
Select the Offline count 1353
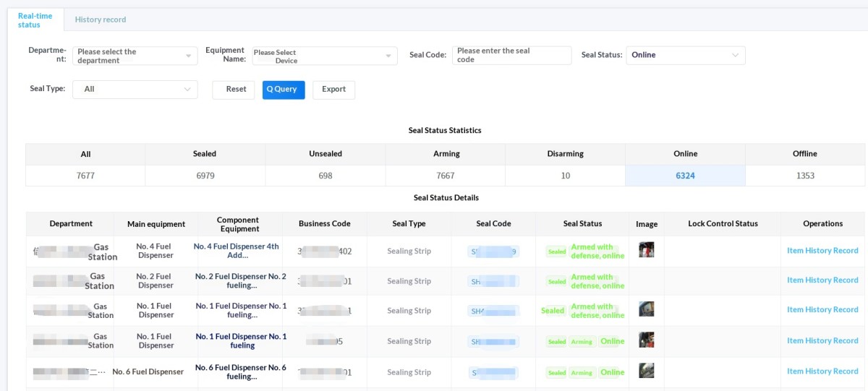805,176
